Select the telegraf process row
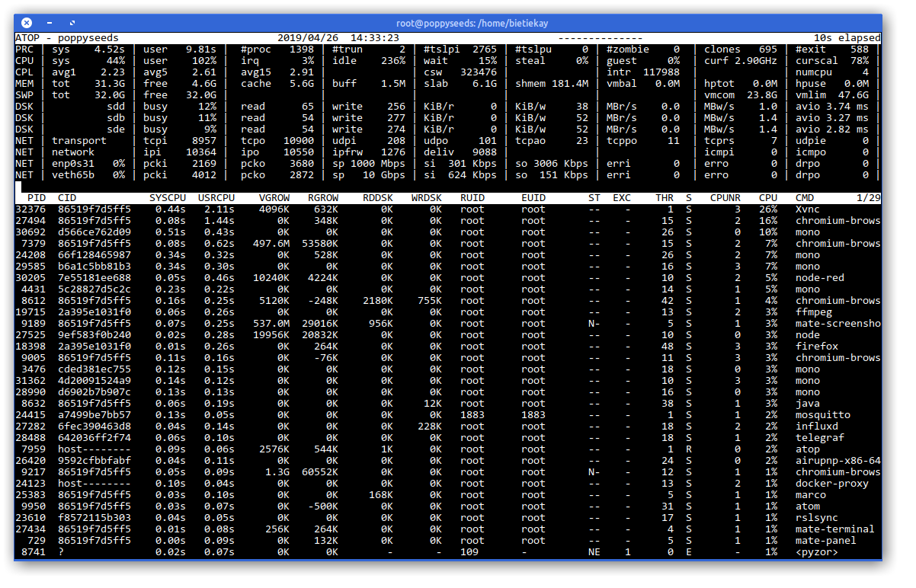The width and height of the screenshot is (916, 588). click(x=448, y=438)
